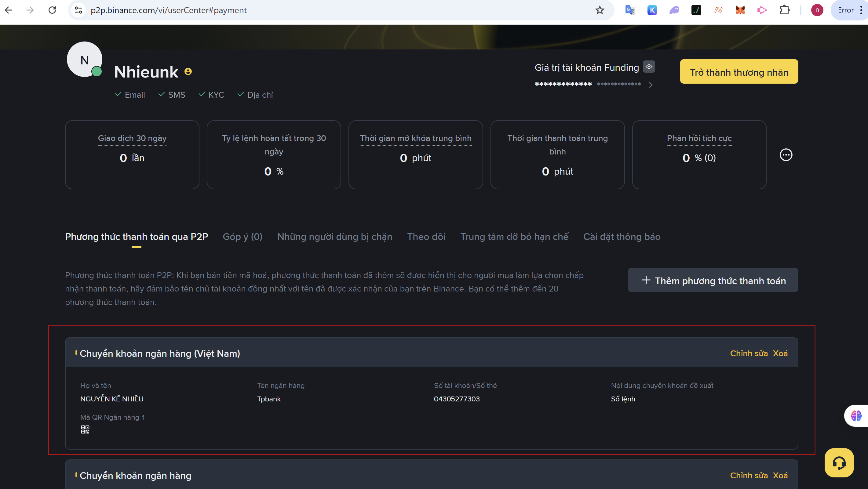Viewport: 868px width, 489px height.
Task: Click the three-dots more statistics icon
Action: [786, 155]
